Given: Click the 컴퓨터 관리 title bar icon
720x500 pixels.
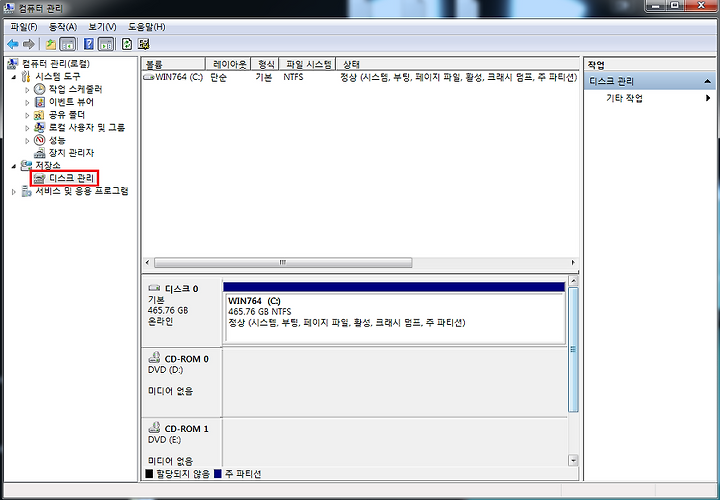Looking at the screenshot, I should 9,8.
